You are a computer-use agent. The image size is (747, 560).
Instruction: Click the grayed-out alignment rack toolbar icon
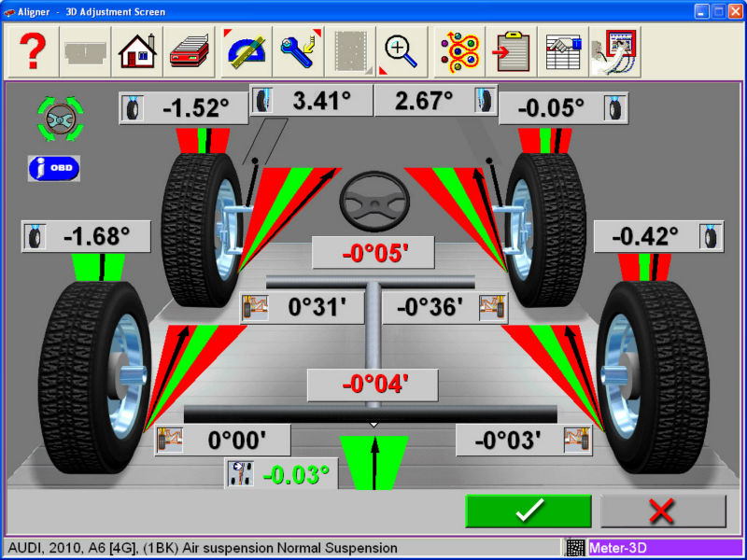(x=85, y=52)
